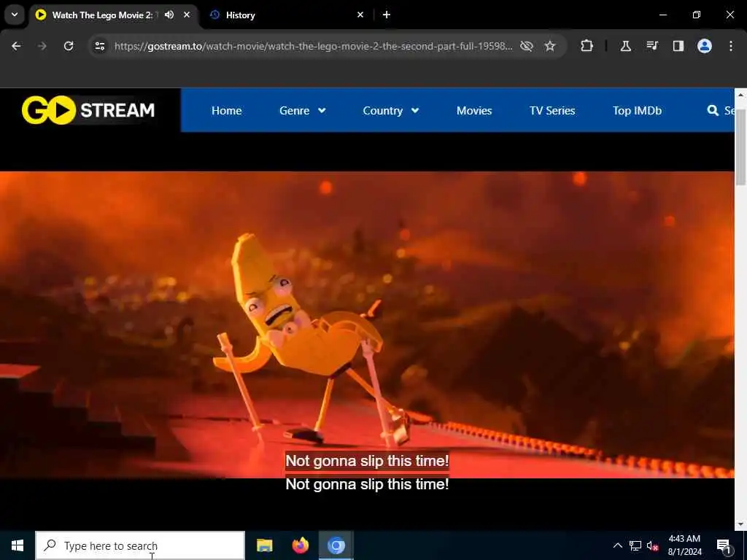Image resolution: width=747 pixels, height=560 pixels.
Task: Open the Chrome three-dot menu
Action: [x=731, y=46]
